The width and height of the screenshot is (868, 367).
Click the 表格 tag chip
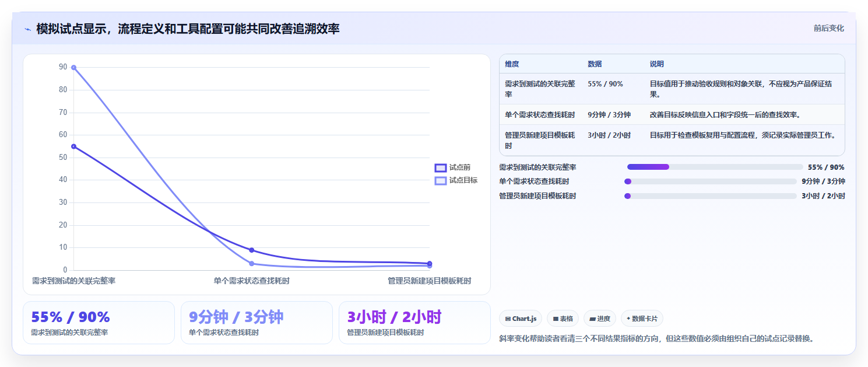(563, 319)
